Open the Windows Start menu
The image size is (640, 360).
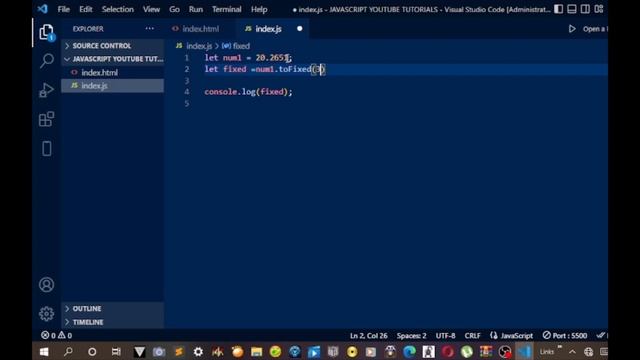(44, 351)
